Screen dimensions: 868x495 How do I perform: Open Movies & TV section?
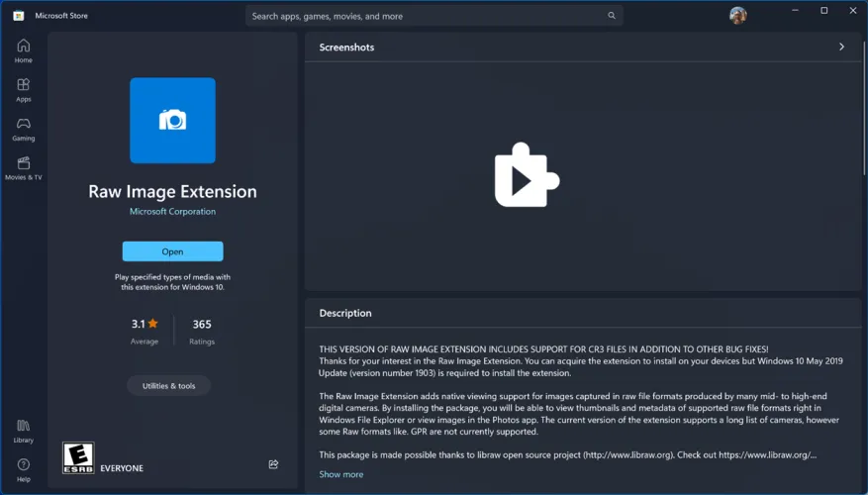coord(23,168)
